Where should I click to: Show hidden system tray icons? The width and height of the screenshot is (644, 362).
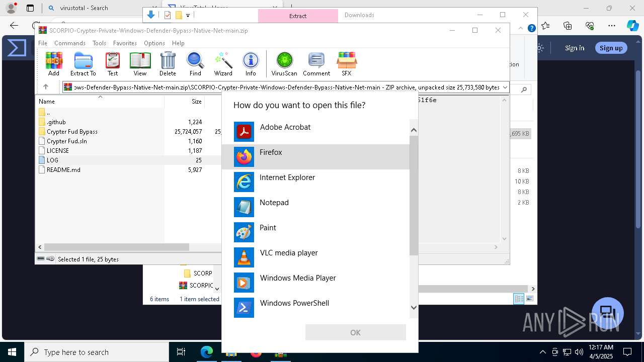pos(542,352)
